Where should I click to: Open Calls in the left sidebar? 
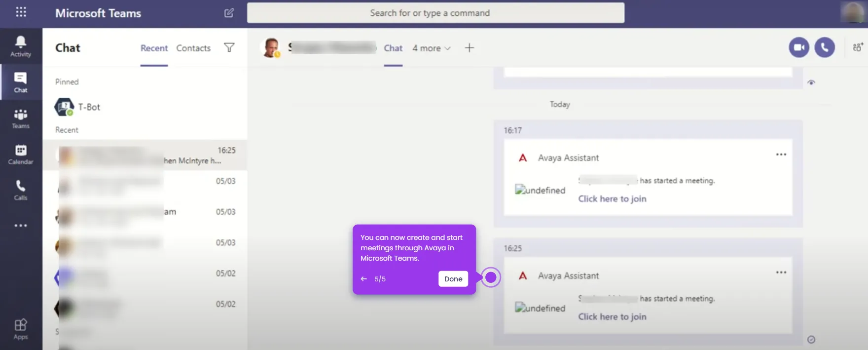[21, 190]
